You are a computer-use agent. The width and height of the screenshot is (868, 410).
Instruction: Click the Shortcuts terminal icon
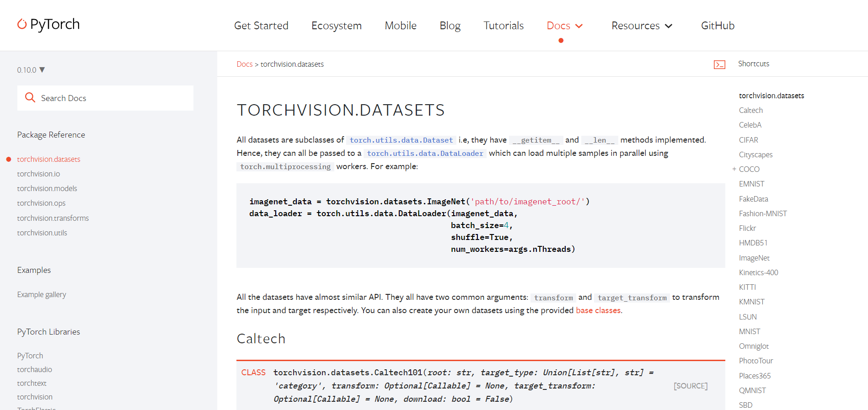[x=719, y=64]
